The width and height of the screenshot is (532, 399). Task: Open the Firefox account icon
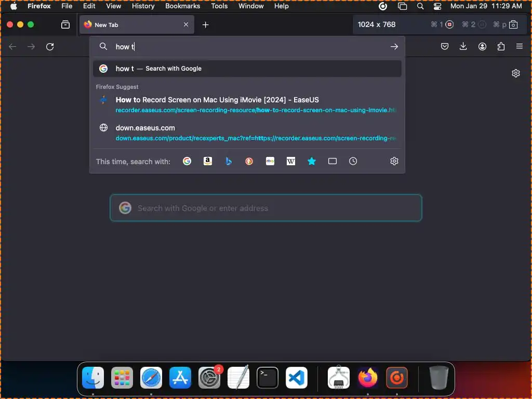tap(482, 46)
